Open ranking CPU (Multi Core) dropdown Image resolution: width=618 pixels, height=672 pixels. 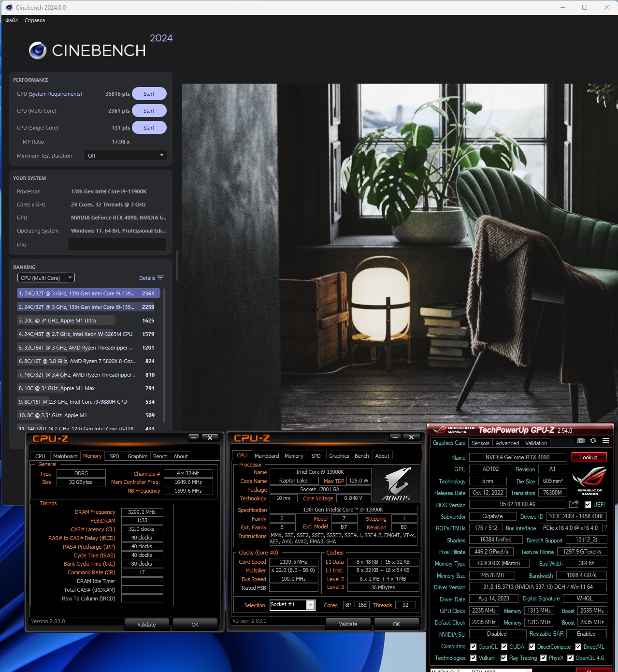click(46, 278)
